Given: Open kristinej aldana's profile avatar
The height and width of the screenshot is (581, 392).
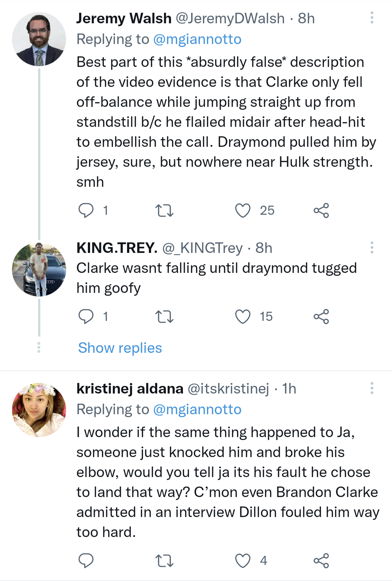Looking at the screenshot, I should (x=39, y=409).
